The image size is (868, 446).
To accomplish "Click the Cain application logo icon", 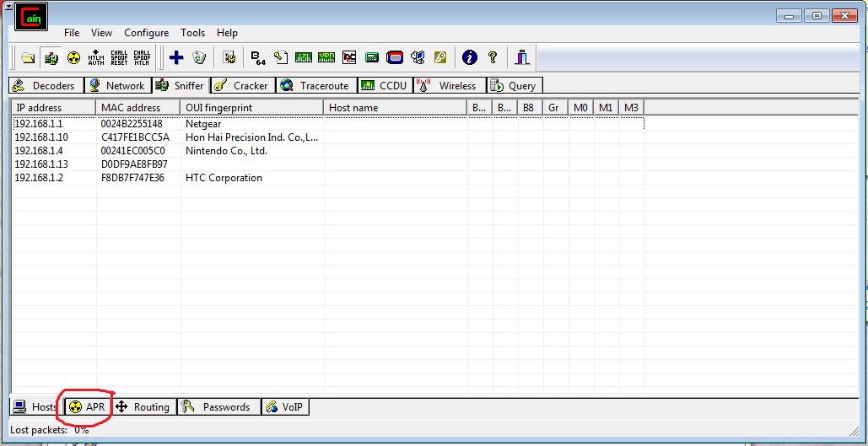I will click(x=31, y=17).
